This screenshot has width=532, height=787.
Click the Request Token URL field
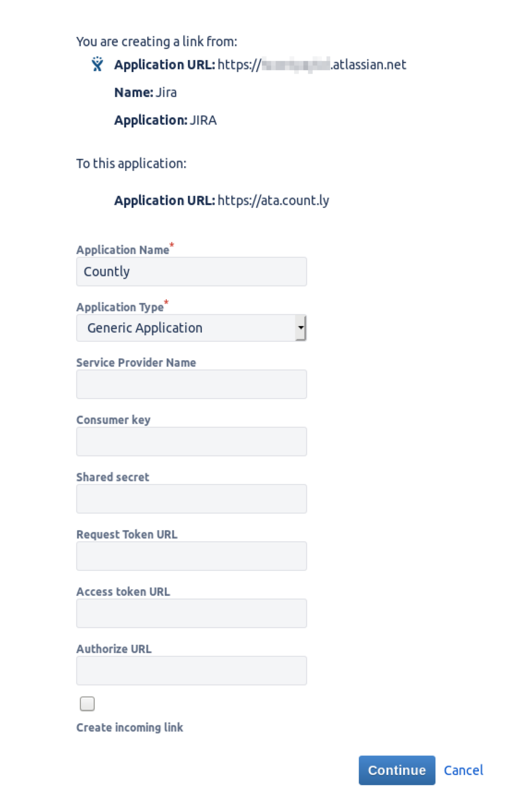191,556
